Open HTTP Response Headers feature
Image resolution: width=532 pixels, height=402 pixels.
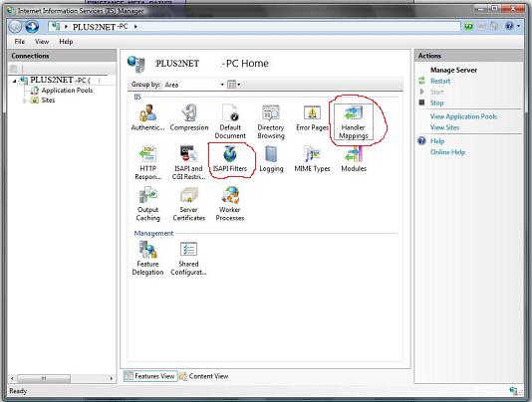point(147,163)
